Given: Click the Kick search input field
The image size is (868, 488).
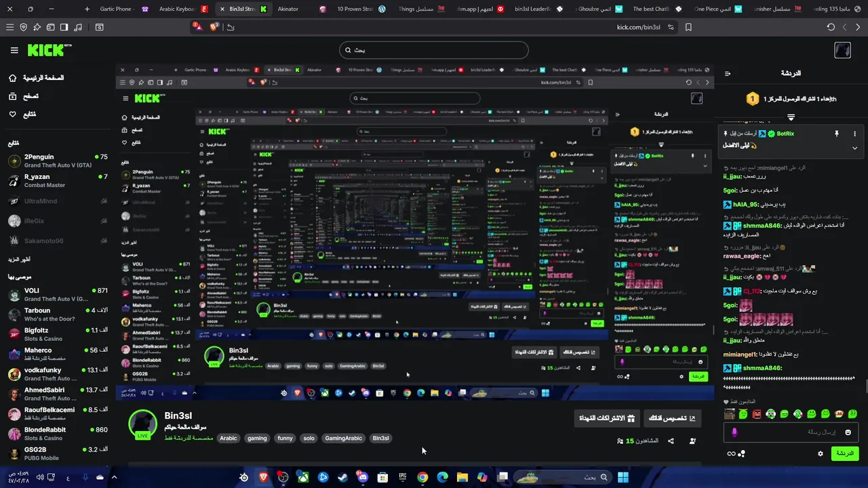Looking at the screenshot, I should click(x=434, y=50).
